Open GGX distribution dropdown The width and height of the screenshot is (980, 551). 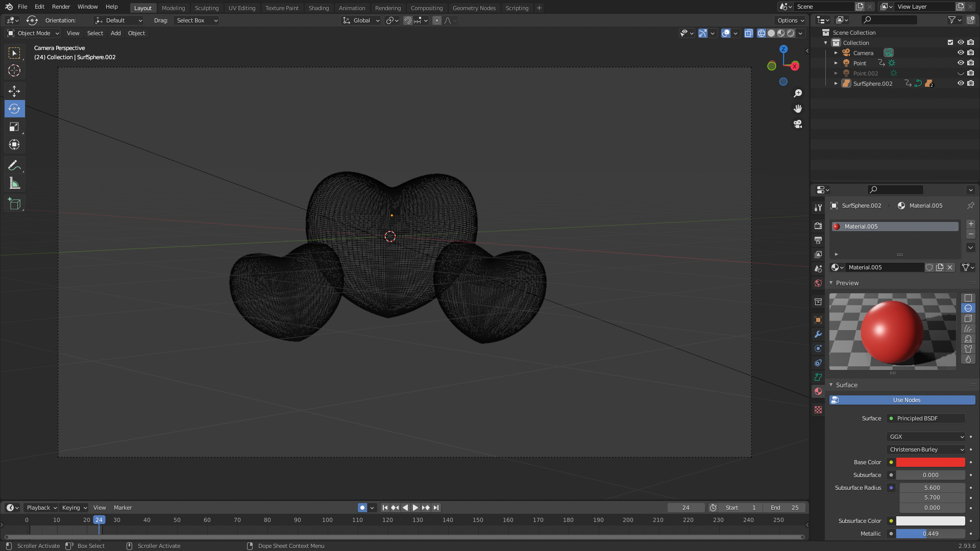tap(926, 437)
